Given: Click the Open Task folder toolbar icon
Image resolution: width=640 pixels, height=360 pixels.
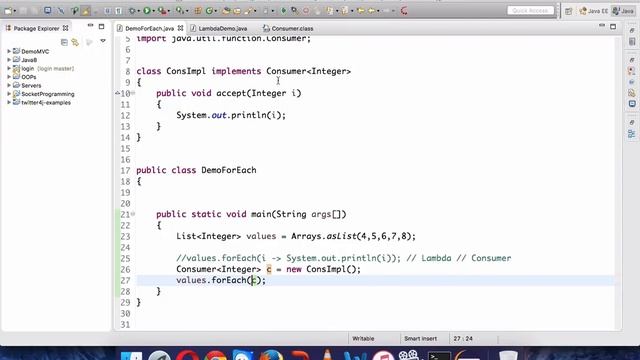Looking at the screenshot, I should tap(237, 11).
